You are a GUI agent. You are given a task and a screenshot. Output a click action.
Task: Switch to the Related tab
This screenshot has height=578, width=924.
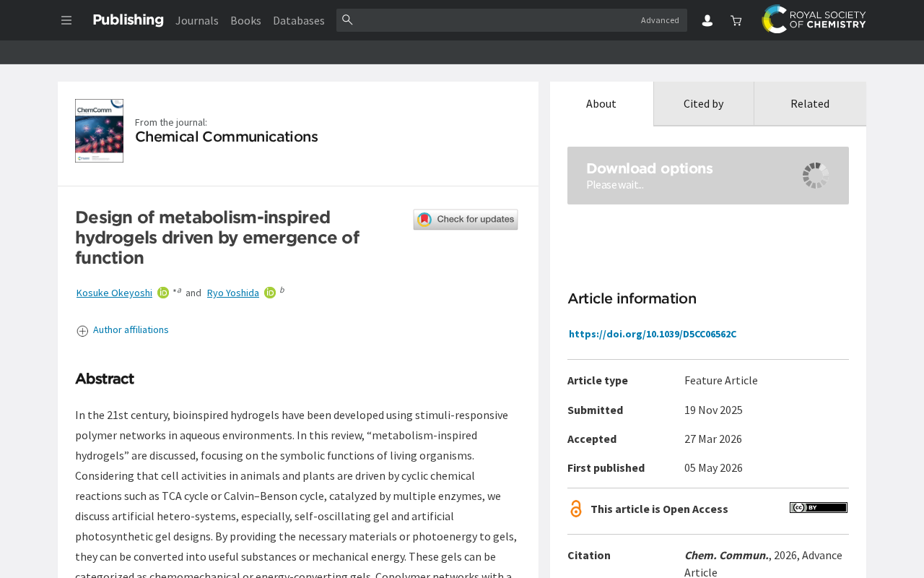point(810,103)
